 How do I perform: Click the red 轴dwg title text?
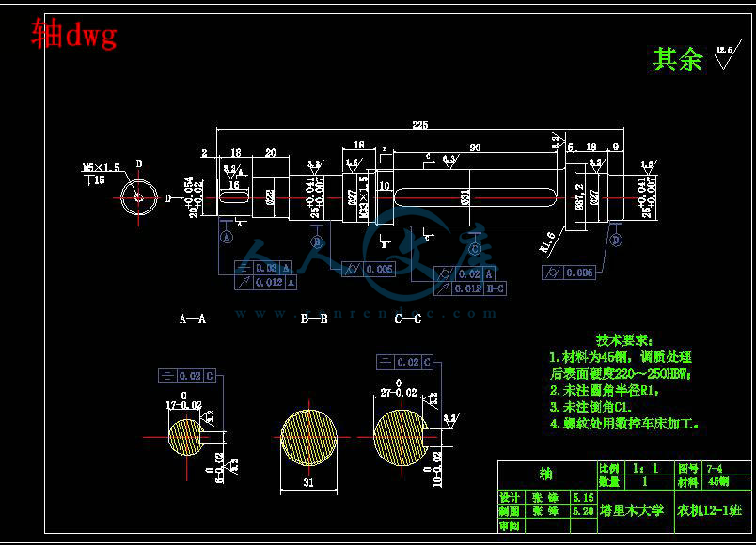[74, 34]
